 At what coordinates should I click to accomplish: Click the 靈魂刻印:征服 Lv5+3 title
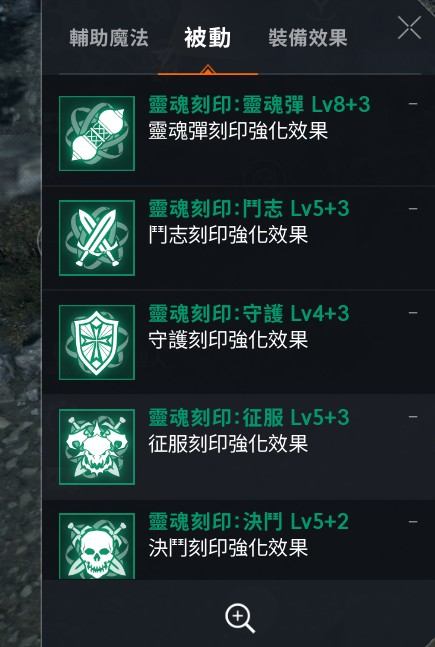[249, 418]
